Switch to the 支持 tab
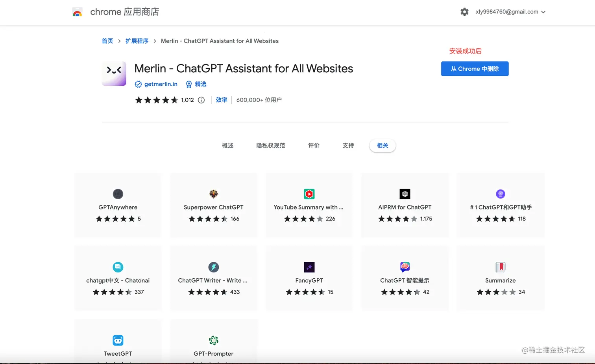The height and width of the screenshot is (364, 595). 348,145
